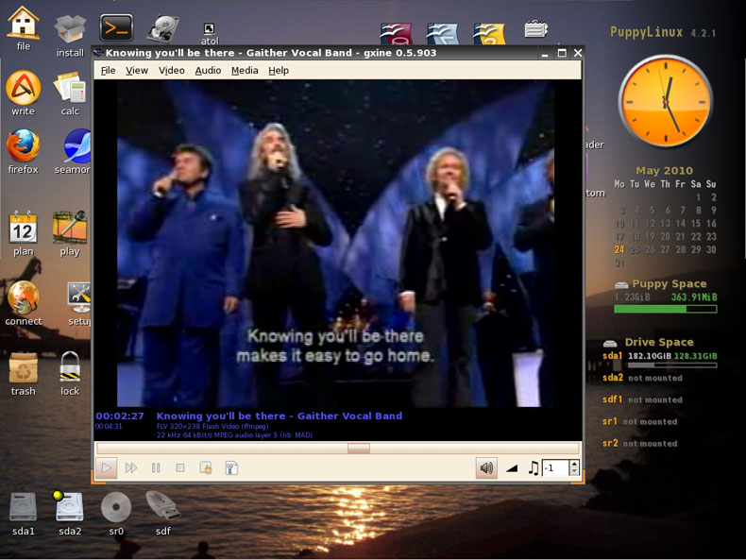Open the plan calendar icon

coord(23,233)
